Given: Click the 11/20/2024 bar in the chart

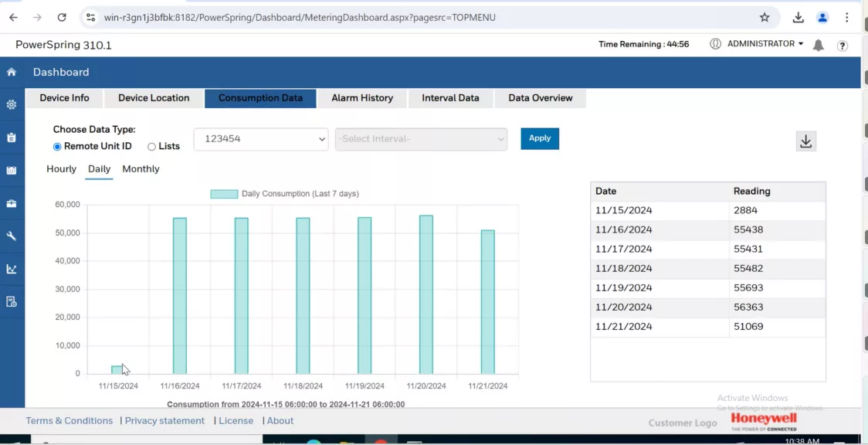Looking at the screenshot, I should [426, 294].
